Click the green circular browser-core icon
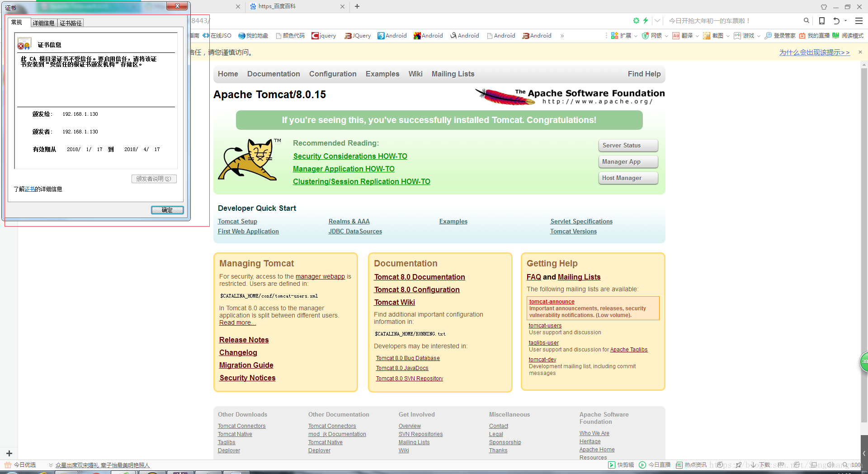The width and height of the screenshot is (868, 474). pos(636,21)
